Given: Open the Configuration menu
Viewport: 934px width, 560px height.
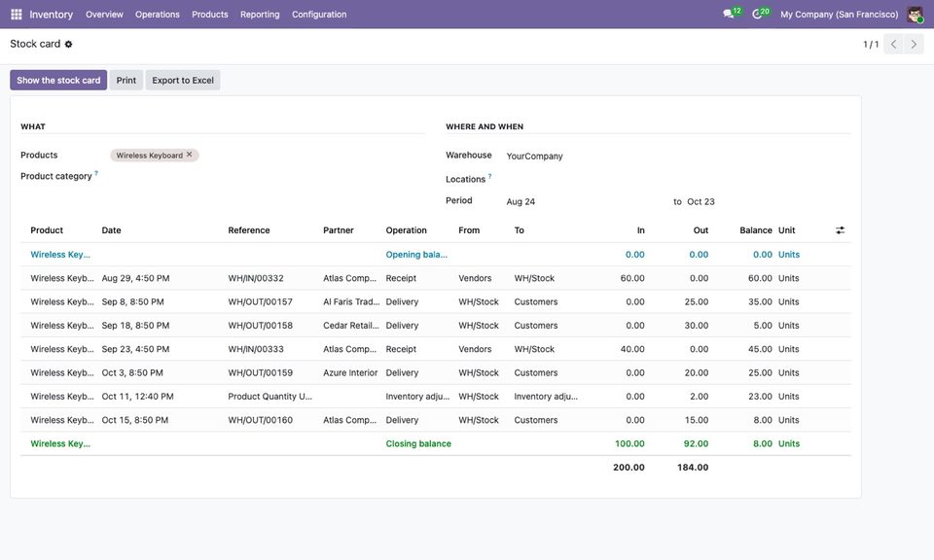Looking at the screenshot, I should [319, 15].
